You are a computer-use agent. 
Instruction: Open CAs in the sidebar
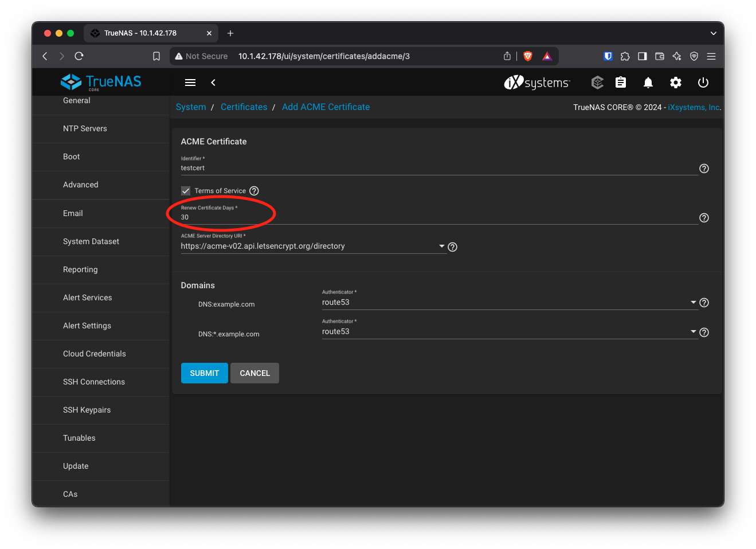point(101,493)
